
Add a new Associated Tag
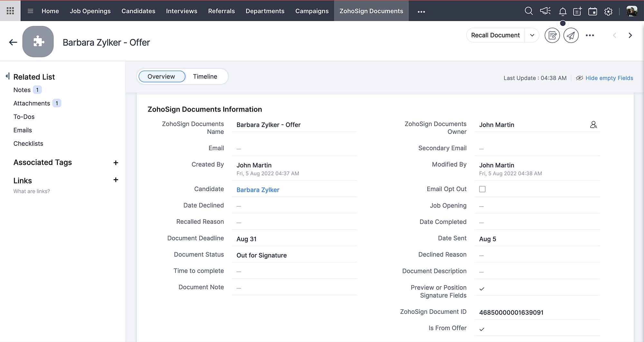pyautogui.click(x=116, y=163)
